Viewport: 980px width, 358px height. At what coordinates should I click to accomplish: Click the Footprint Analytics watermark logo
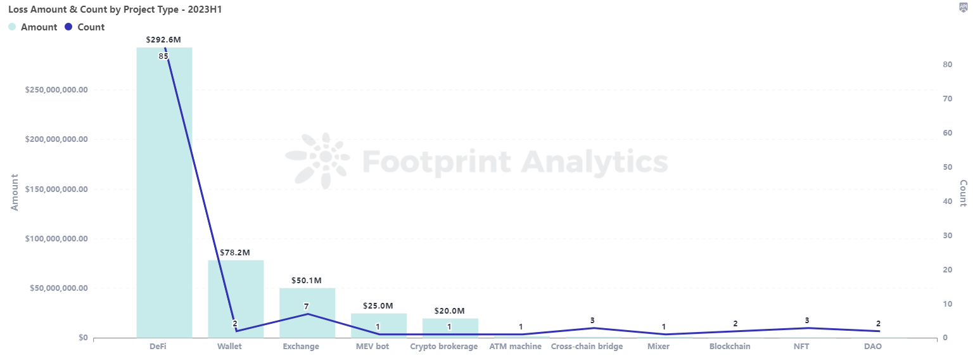[x=317, y=161]
